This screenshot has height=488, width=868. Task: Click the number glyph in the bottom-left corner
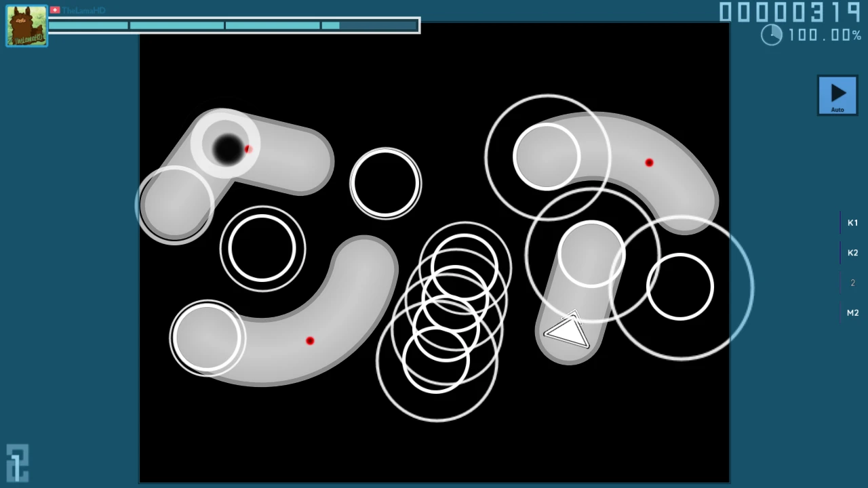point(18,463)
